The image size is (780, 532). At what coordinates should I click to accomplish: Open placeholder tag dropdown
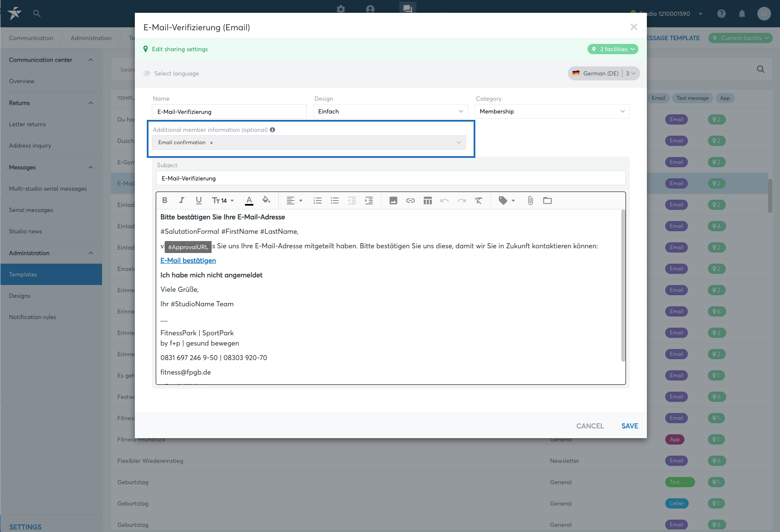(507, 201)
